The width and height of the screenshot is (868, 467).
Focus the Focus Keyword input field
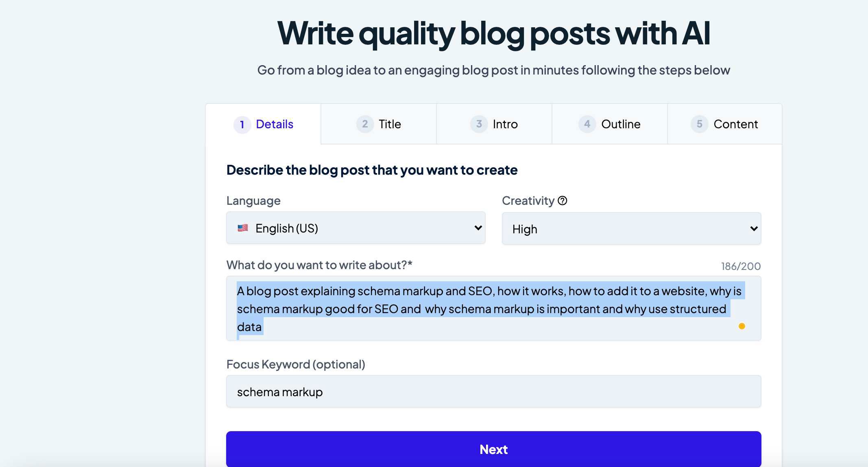[493, 392]
